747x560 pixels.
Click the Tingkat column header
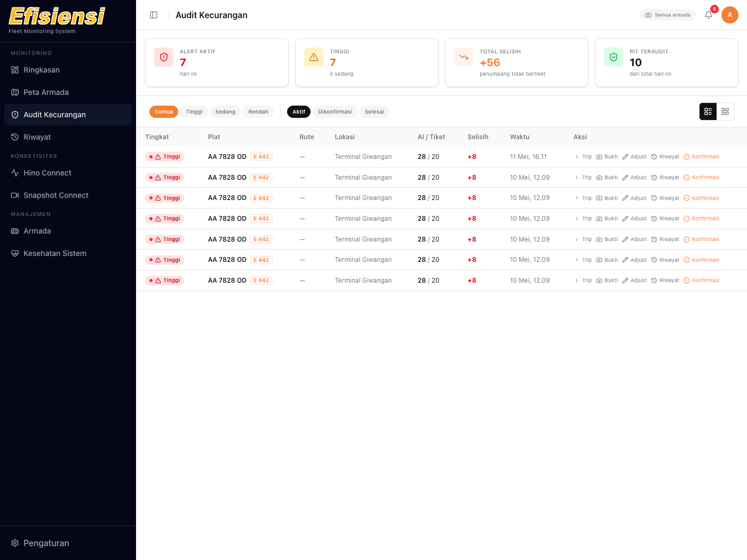tap(157, 137)
